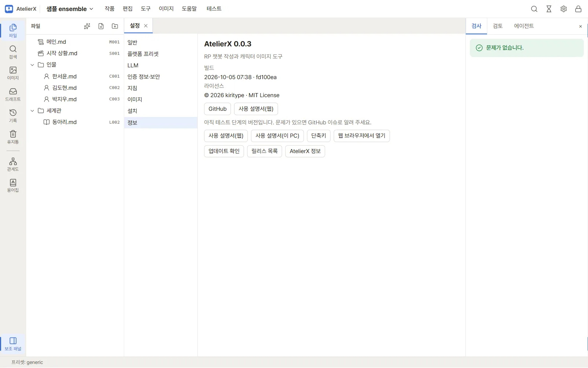Open 동아리.md lore file
This screenshot has height=368, width=588.
tap(75, 122)
